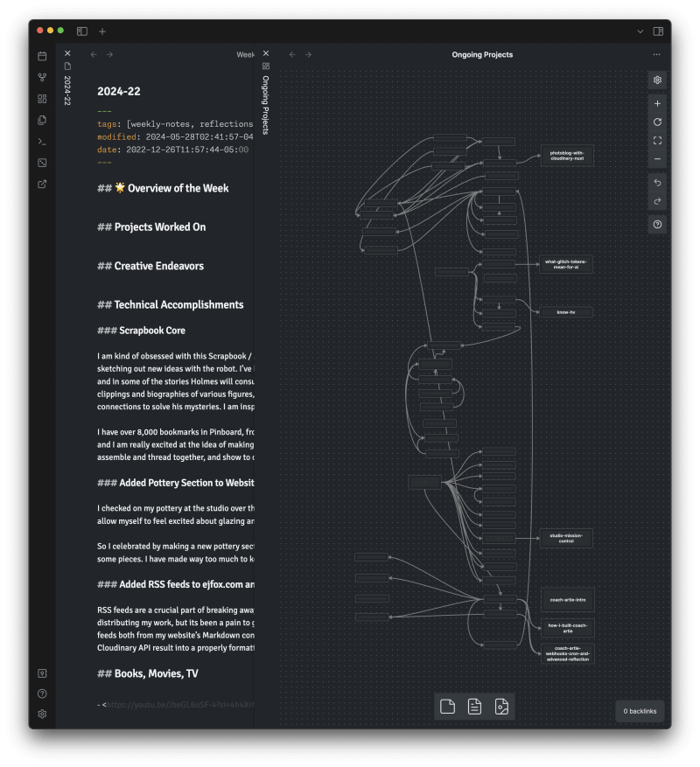
Task: Select the vertical Ongoing Projects tab label
Action: (x=266, y=105)
